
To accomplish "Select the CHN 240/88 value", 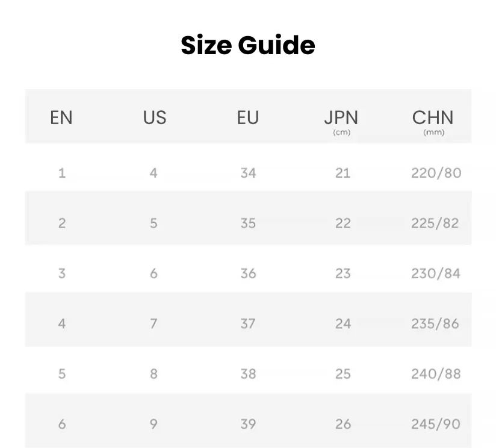I will (436, 374).
